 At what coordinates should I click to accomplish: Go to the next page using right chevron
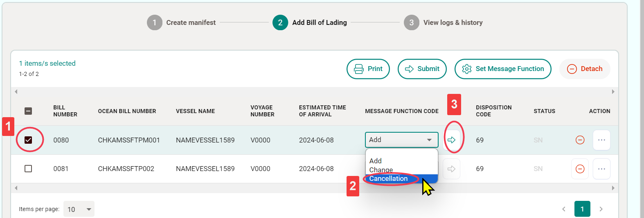coord(601,209)
